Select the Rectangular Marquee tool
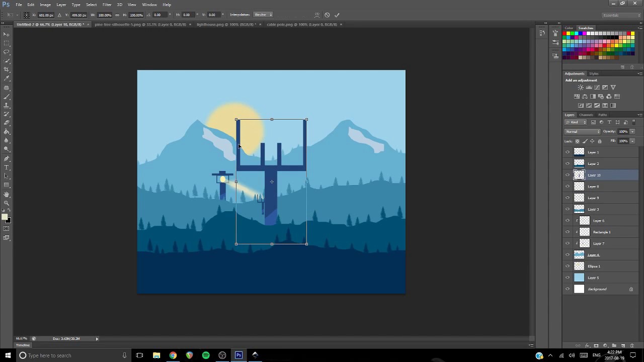Image resolution: width=644 pixels, height=362 pixels. coord(7,43)
